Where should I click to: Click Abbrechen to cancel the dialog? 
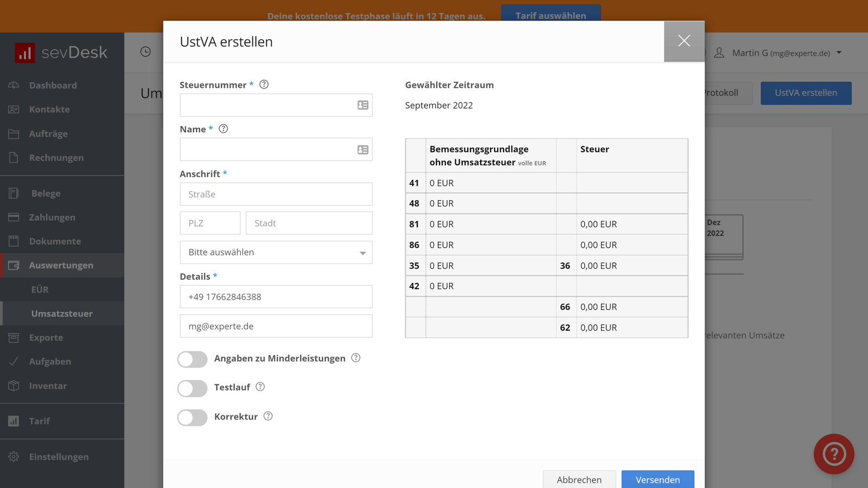click(x=579, y=479)
